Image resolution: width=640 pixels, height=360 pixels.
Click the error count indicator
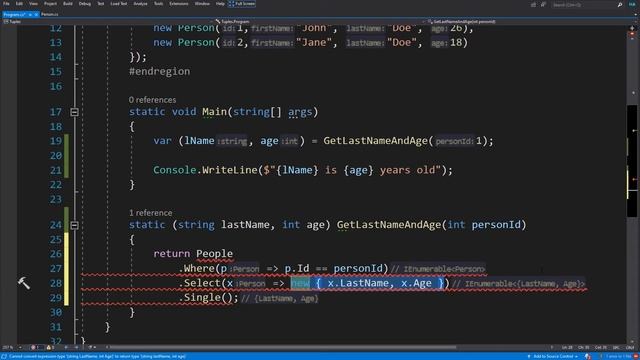[36, 347]
